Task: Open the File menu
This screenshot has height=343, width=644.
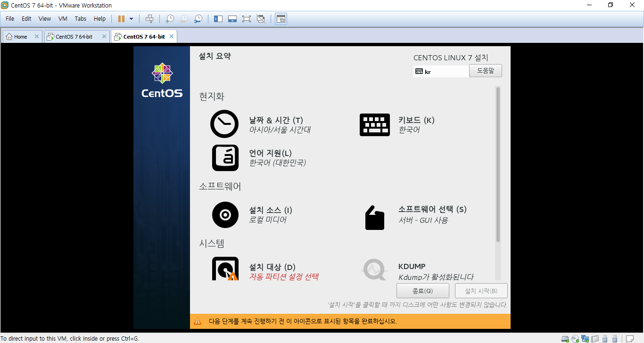Action: coord(10,19)
